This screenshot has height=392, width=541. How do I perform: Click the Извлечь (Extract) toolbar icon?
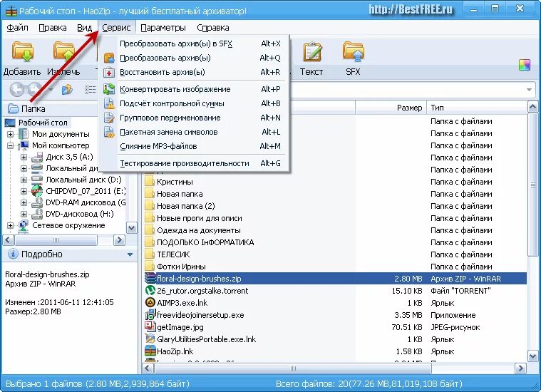click(64, 52)
